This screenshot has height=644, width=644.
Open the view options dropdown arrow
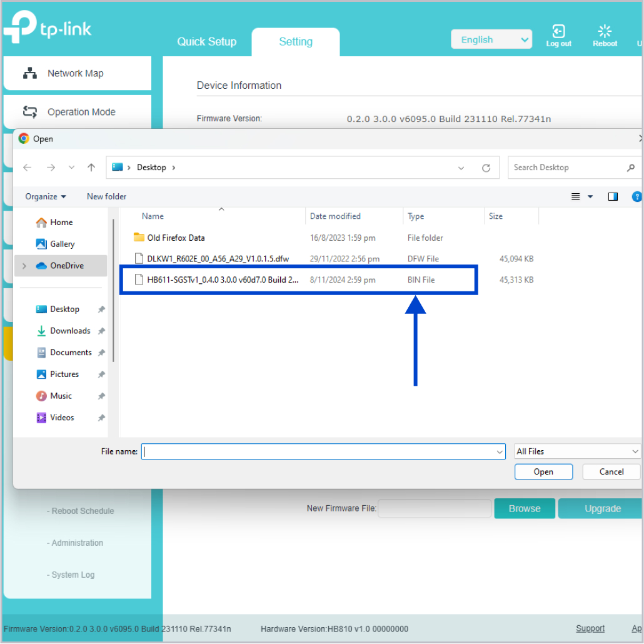(x=590, y=197)
